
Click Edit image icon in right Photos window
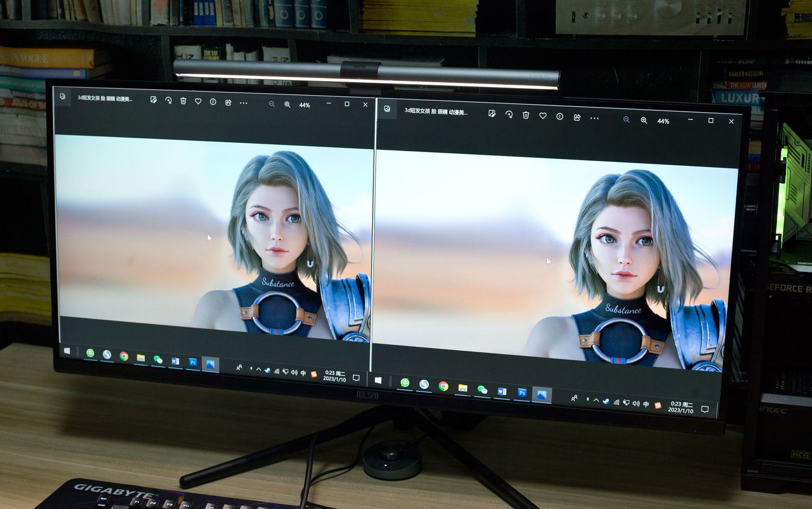click(492, 113)
